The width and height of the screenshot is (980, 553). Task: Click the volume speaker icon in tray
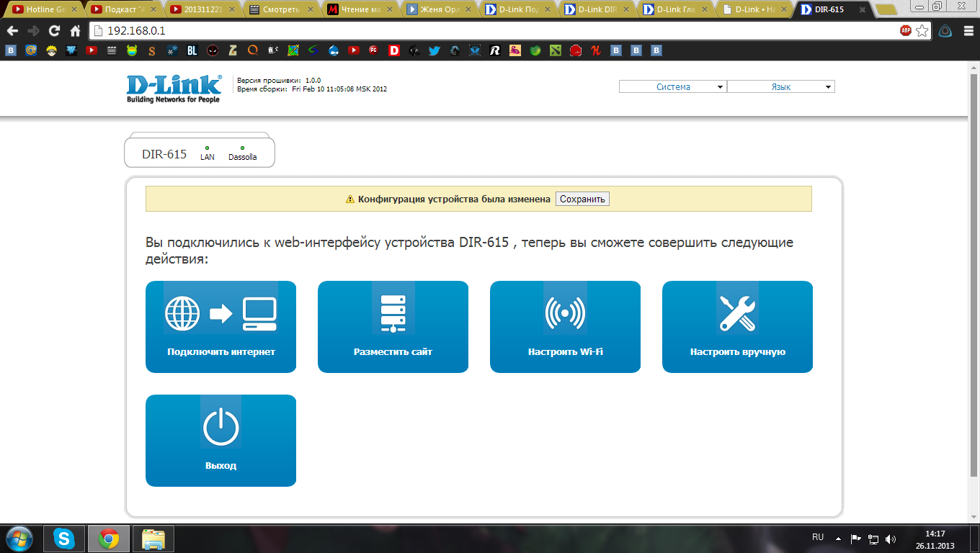pyautogui.click(x=891, y=538)
